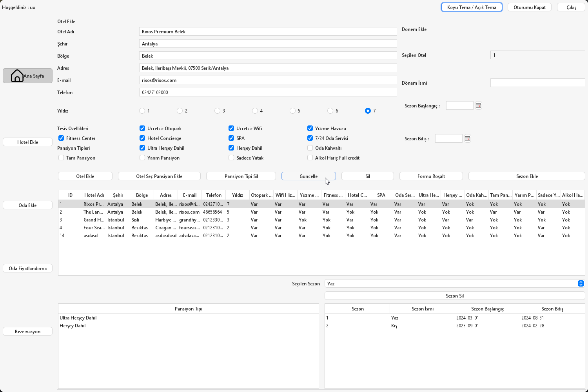Select the 3 star radio button
588x392 pixels.
(217, 111)
